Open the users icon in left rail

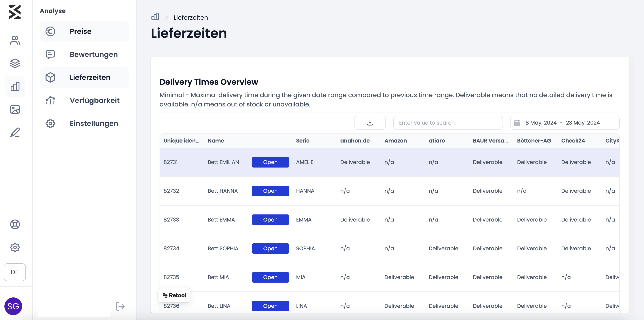click(x=15, y=40)
